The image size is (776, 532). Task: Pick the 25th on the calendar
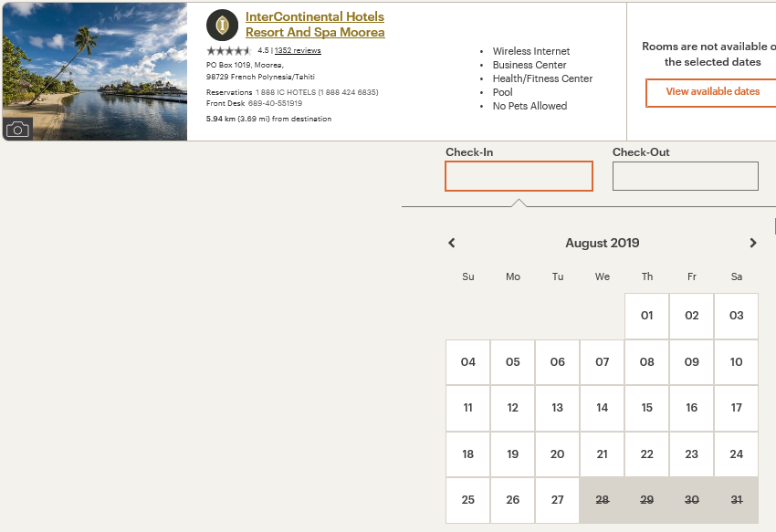(468, 500)
